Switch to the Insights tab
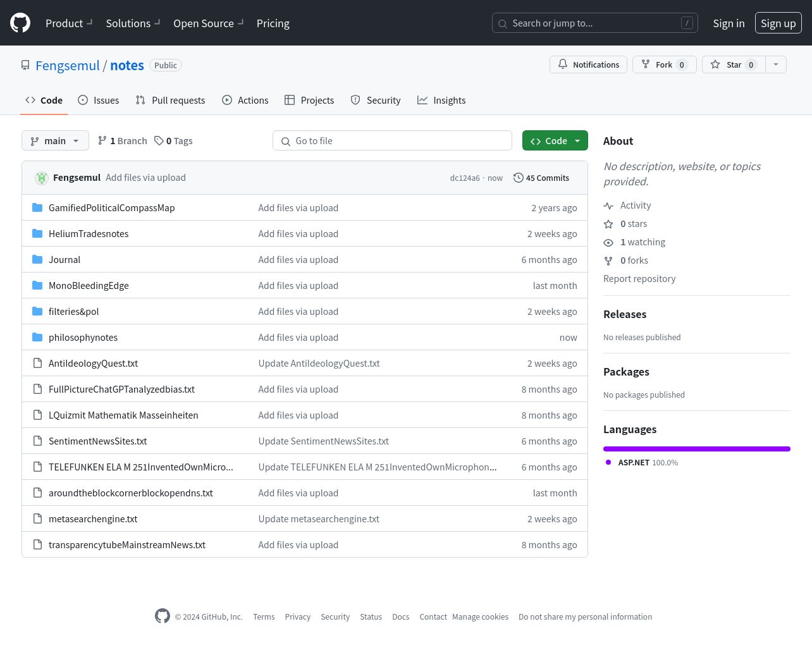 (x=441, y=100)
